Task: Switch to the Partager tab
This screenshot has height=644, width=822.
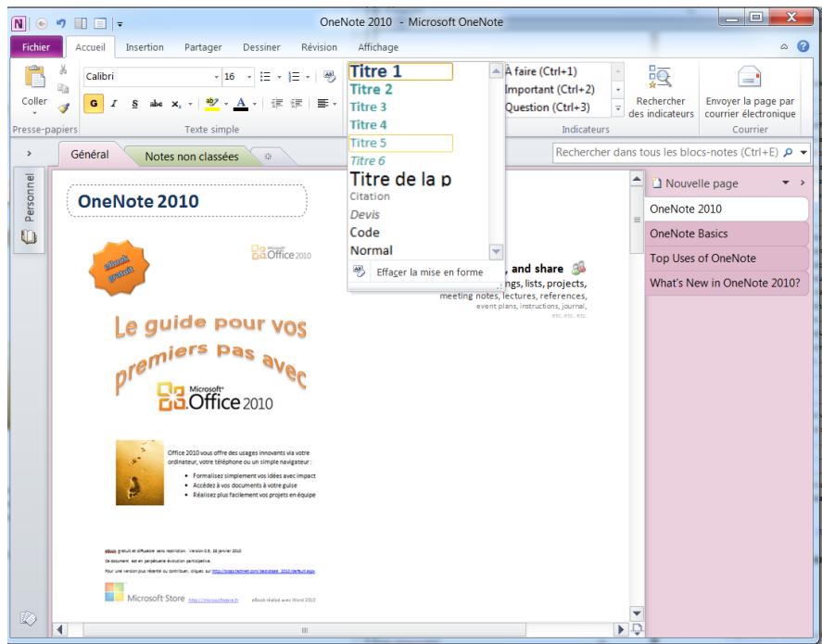Action: [x=203, y=47]
